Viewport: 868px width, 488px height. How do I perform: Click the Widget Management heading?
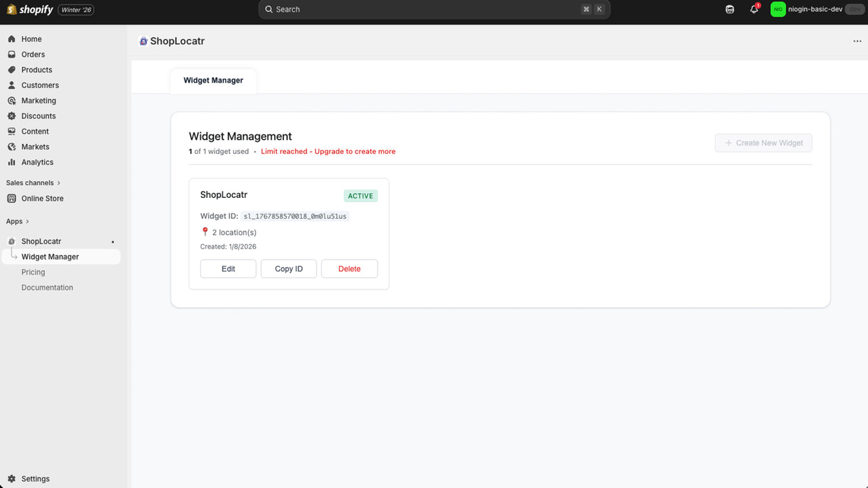click(x=240, y=136)
